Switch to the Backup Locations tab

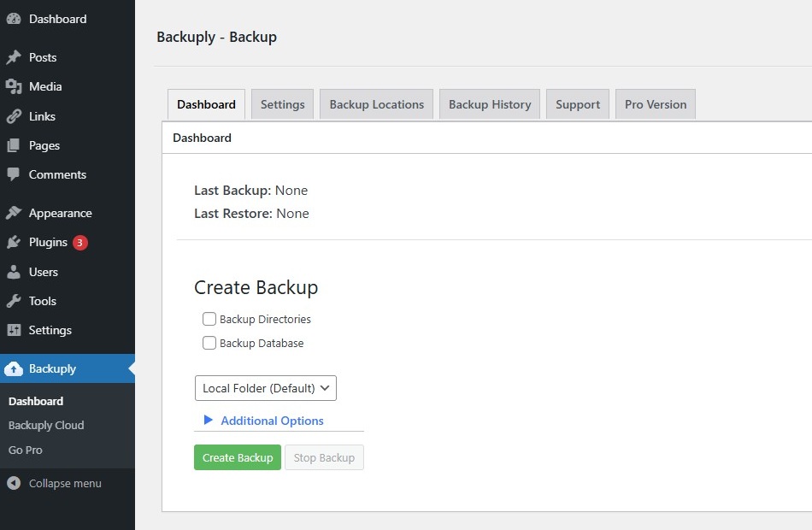(x=376, y=104)
